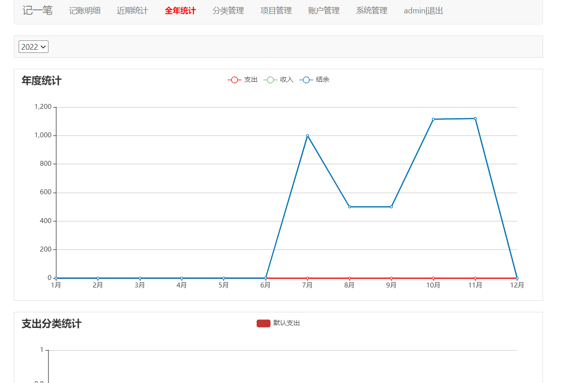Open the 项目管理 menu item
This screenshot has height=383, width=588.
(x=276, y=11)
